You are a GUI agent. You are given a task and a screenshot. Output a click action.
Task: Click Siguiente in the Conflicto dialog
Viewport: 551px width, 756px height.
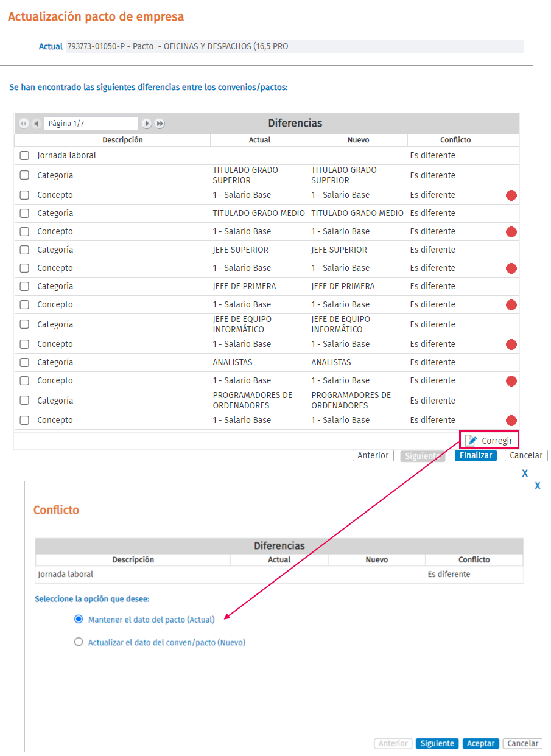coord(438,743)
